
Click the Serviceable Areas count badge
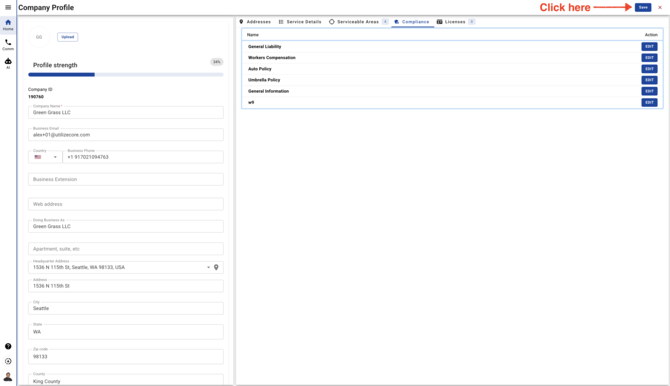pos(385,22)
